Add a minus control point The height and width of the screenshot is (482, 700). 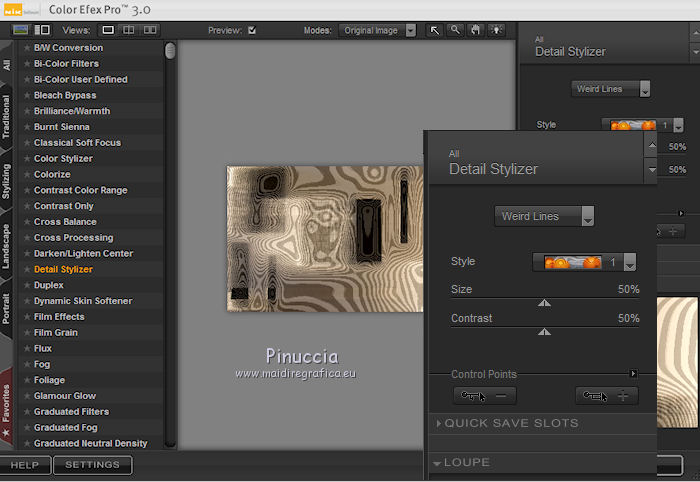485,396
